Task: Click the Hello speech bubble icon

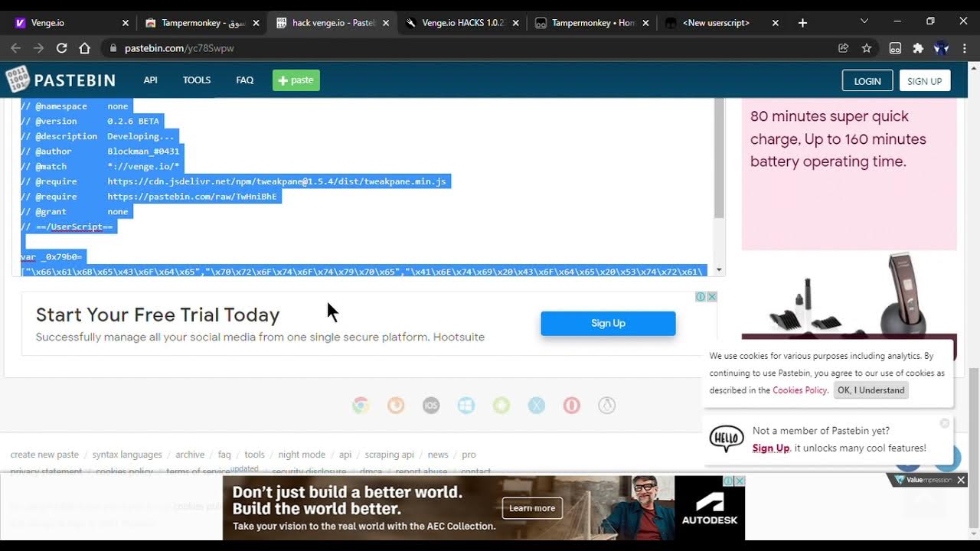Action: point(727,439)
